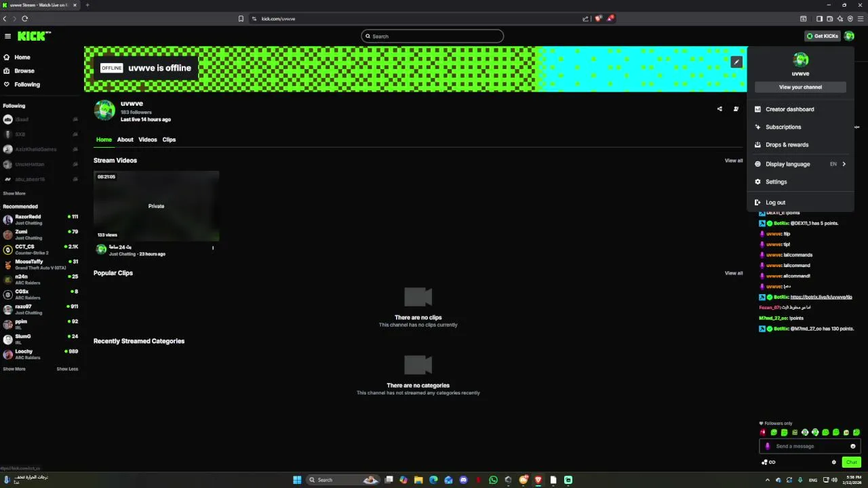Open the hamburger sidebar menu
This screenshot has width=868, height=488.
(7, 36)
